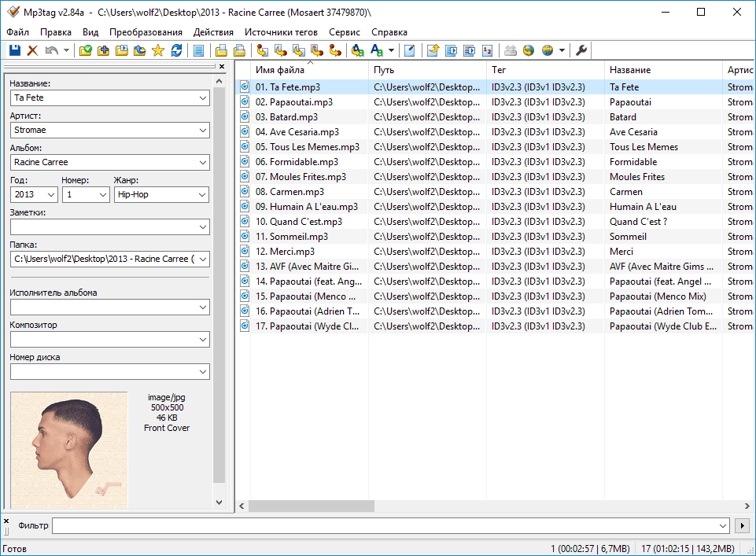Click the yellow star Favorites icon
The width and height of the screenshot is (756, 556).
(x=158, y=50)
